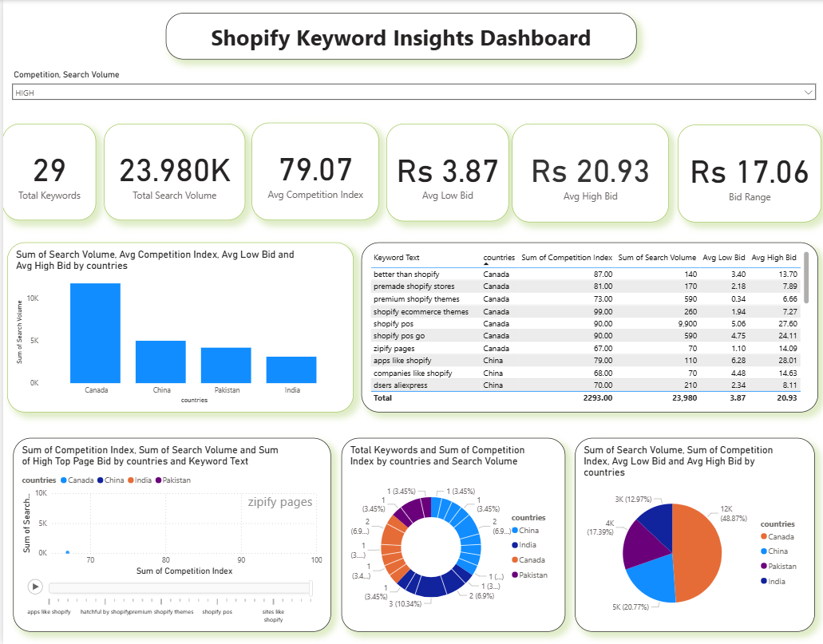Sort table by countries column header

(499, 258)
